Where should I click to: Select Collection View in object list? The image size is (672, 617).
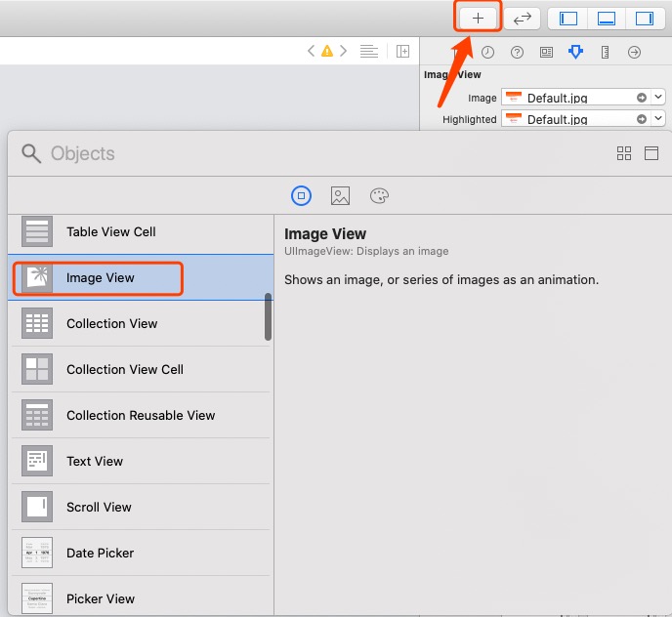coord(112,323)
